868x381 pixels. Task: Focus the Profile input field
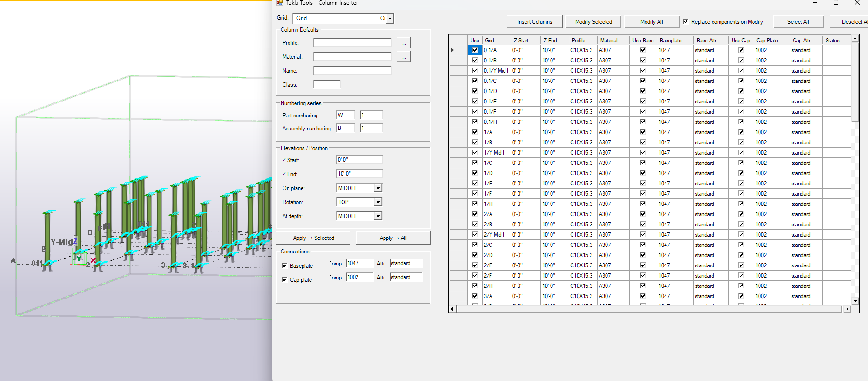click(x=352, y=42)
